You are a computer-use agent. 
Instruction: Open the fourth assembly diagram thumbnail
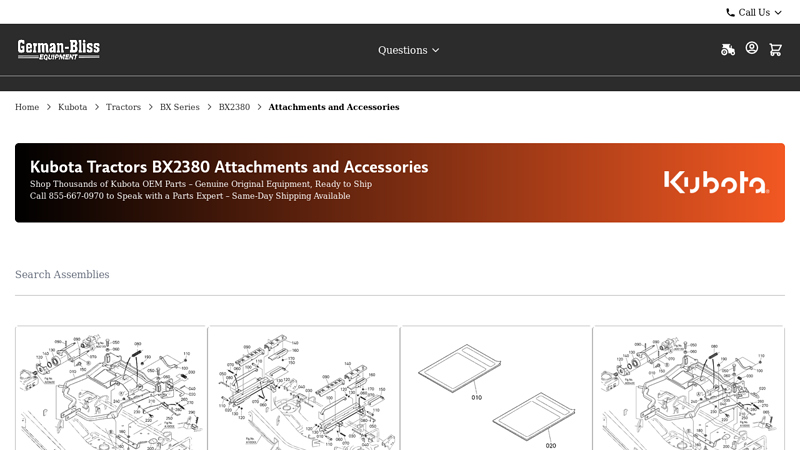coord(688,388)
